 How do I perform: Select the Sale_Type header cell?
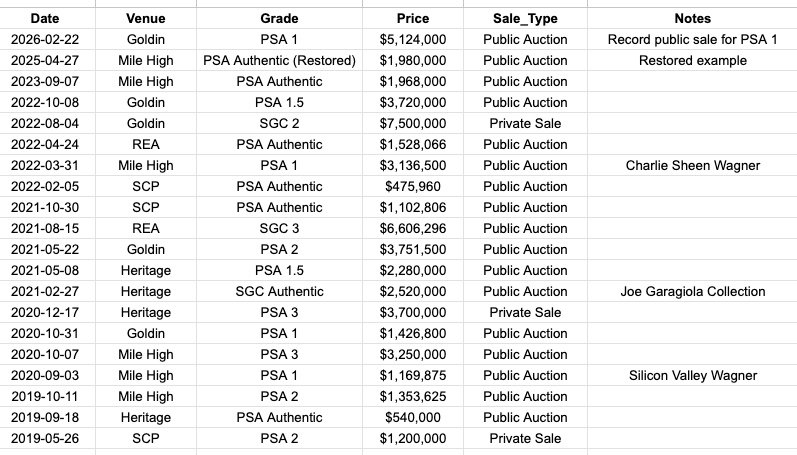tap(525, 18)
